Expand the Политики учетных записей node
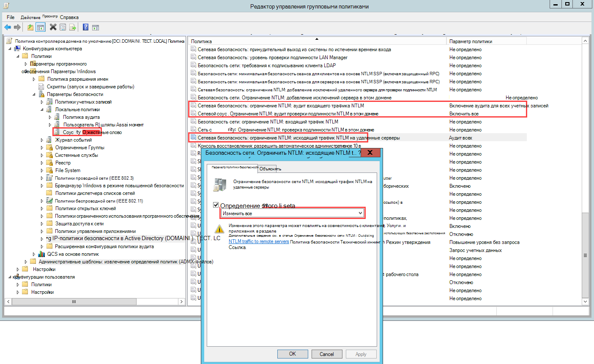The width and height of the screenshot is (594, 364). [x=42, y=102]
